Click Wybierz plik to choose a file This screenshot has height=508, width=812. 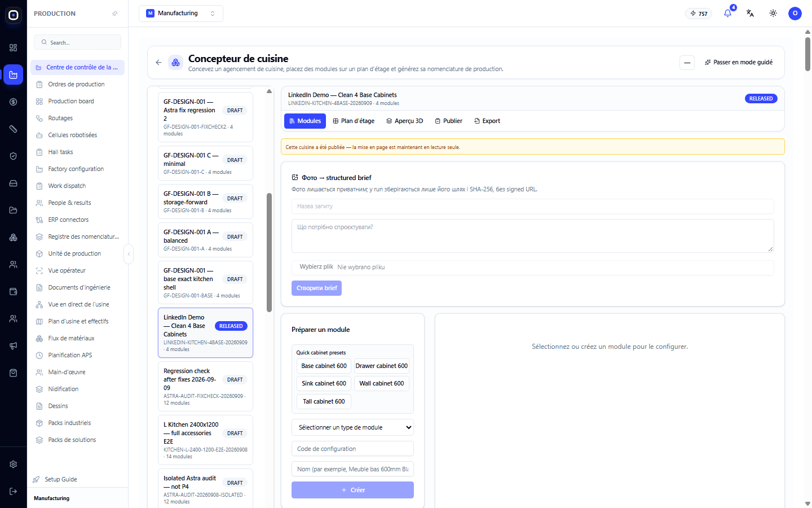[316, 267]
